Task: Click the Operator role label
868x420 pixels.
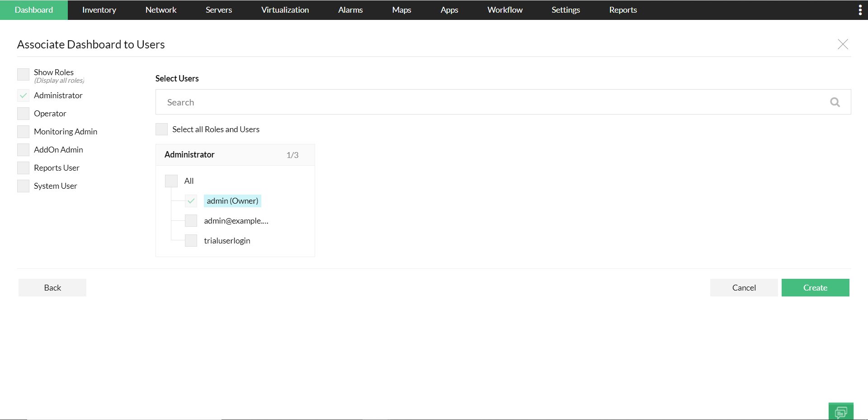Action: 50,114
